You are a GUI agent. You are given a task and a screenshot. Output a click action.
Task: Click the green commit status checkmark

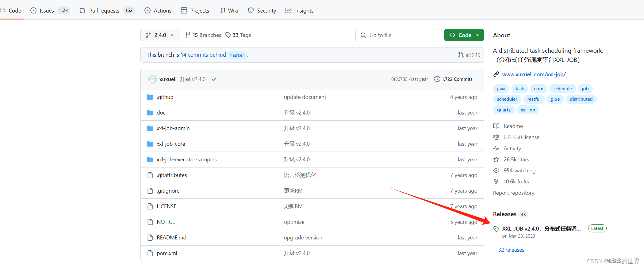[214, 79]
